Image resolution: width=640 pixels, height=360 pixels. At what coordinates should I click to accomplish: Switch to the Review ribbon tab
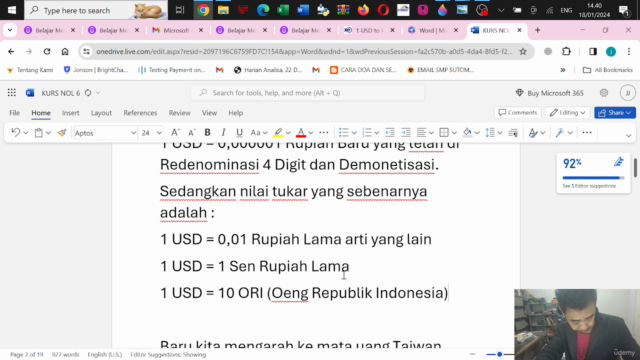(x=180, y=113)
